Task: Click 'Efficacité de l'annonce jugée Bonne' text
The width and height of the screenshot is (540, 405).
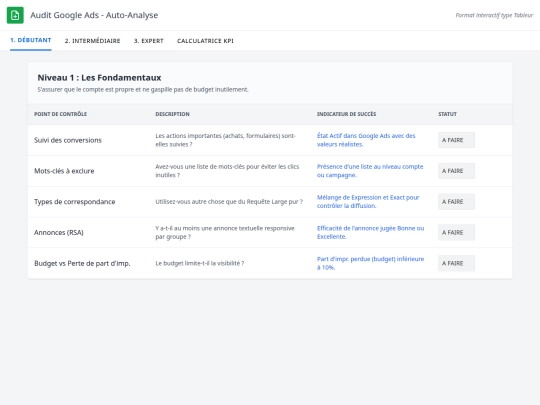Action: [x=371, y=232]
